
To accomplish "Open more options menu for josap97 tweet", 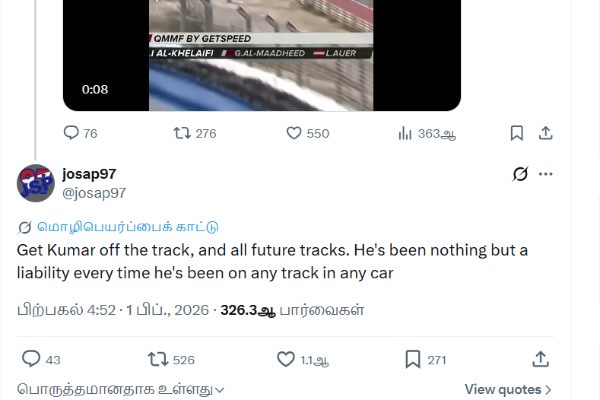I will click(546, 174).
